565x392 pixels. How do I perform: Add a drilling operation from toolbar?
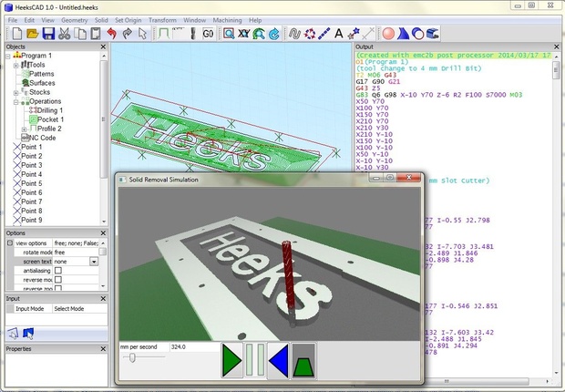pyautogui.click(x=193, y=34)
